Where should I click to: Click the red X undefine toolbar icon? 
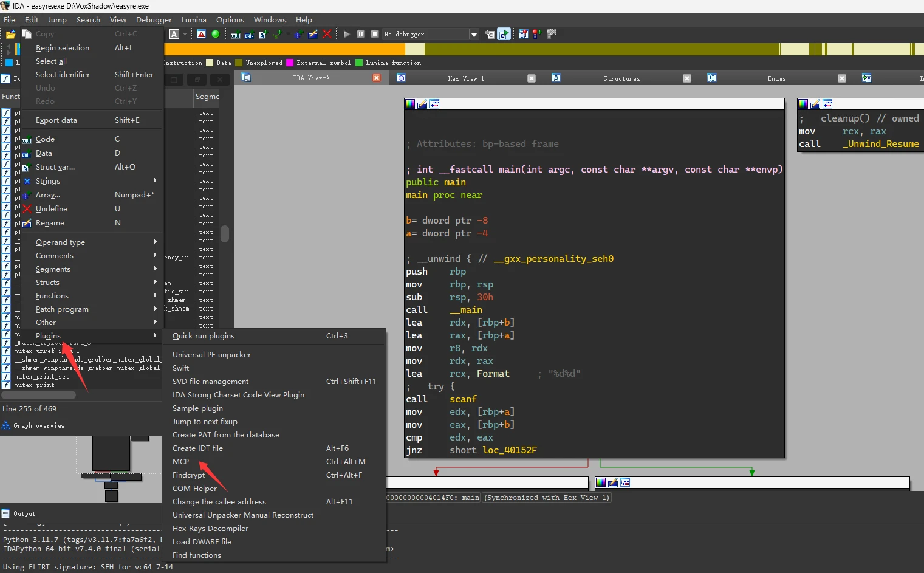pyautogui.click(x=327, y=34)
